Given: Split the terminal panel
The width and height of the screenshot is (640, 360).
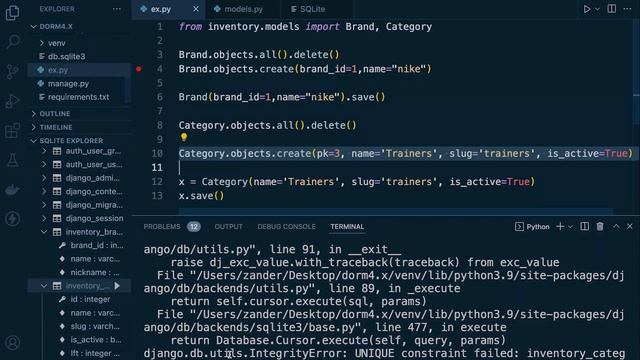Looking at the screenshot, I should 584,227.
